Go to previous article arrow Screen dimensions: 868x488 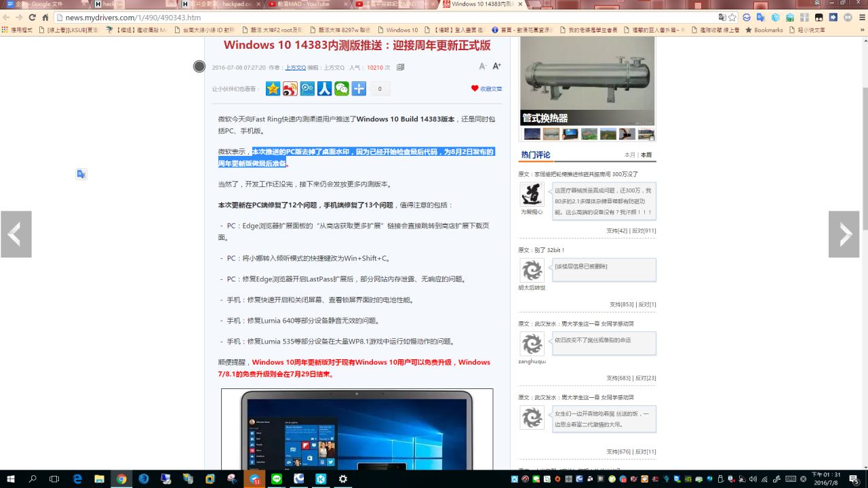click(x=16, y=235)
